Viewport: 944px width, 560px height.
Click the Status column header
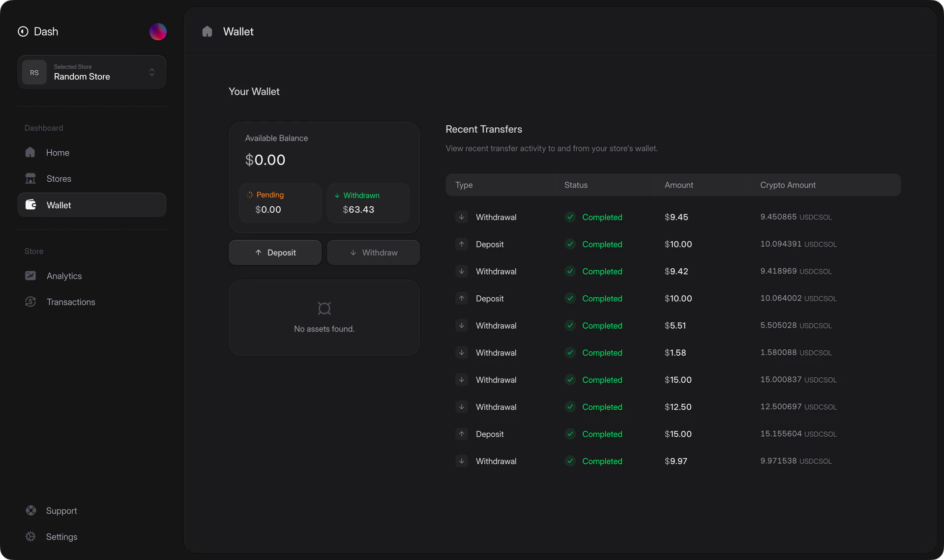tap(576, 185)
